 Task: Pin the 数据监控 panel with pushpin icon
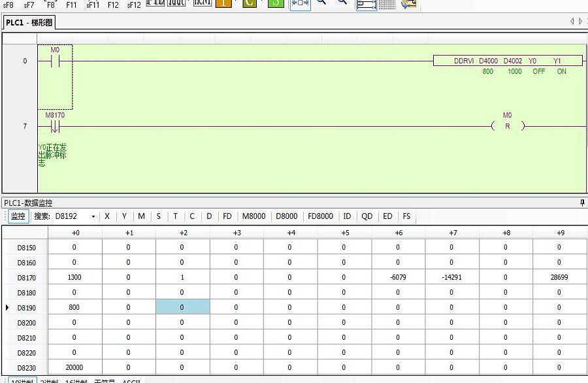pos(583,203)
